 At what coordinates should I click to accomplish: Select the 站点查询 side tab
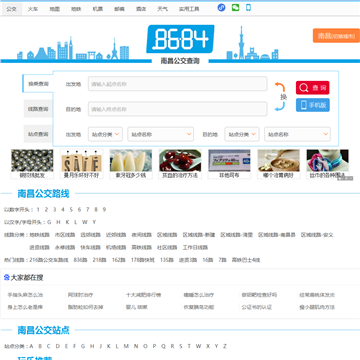[38, 134]
